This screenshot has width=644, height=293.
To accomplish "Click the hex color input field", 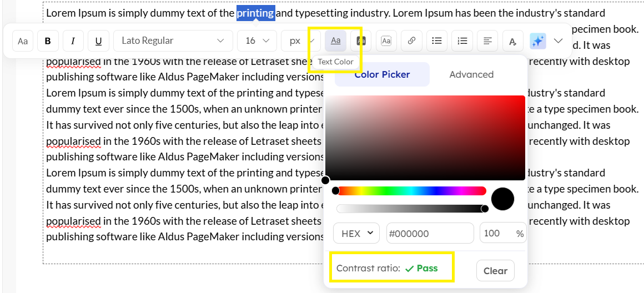I will pos(430,234).
